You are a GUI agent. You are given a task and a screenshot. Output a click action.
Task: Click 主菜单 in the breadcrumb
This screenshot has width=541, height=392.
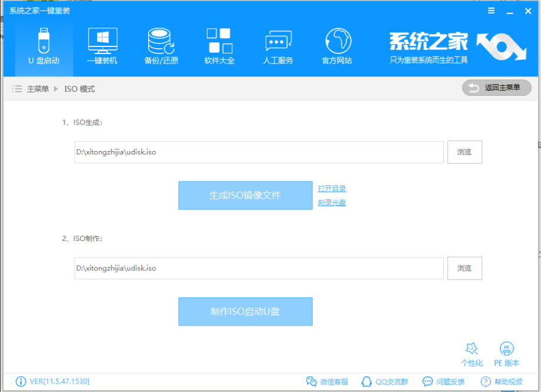point(38,89)
